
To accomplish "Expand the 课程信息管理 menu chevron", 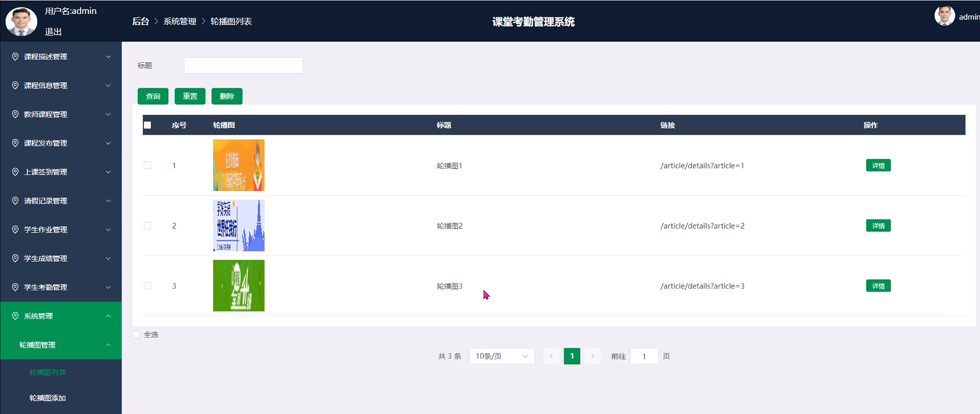I will [x=108, y=86].
